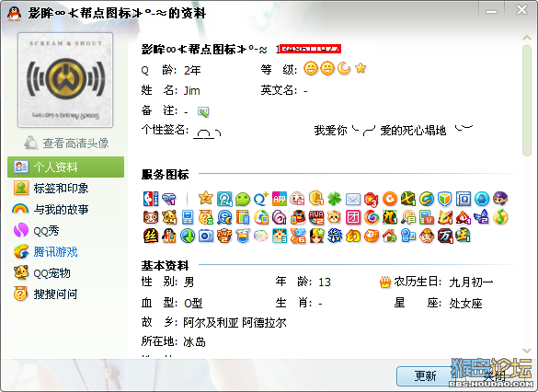Open the mail envelope service icon
The width and height of the screenshot is (538, 392).
click(x=353, y=199)
